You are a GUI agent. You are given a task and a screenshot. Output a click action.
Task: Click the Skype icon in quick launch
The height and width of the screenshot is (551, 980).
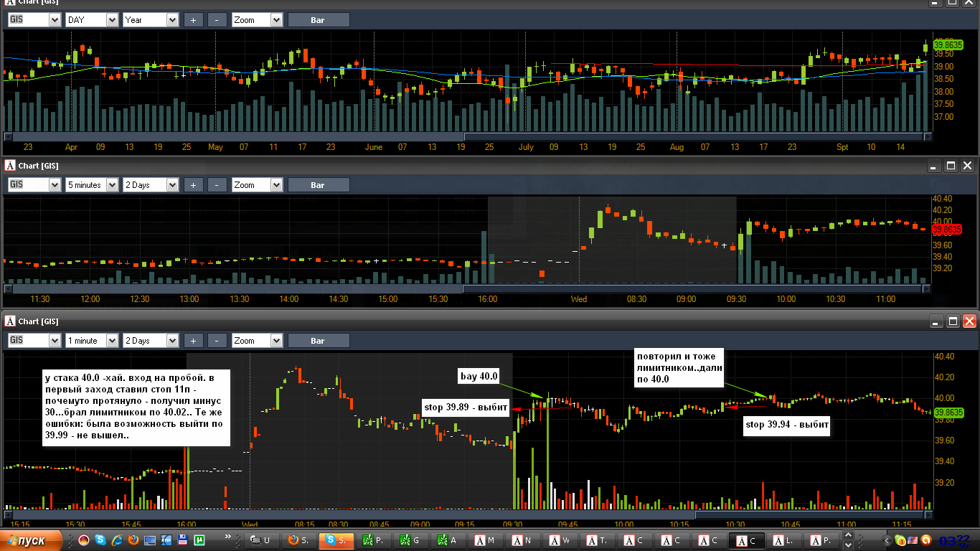100,540
